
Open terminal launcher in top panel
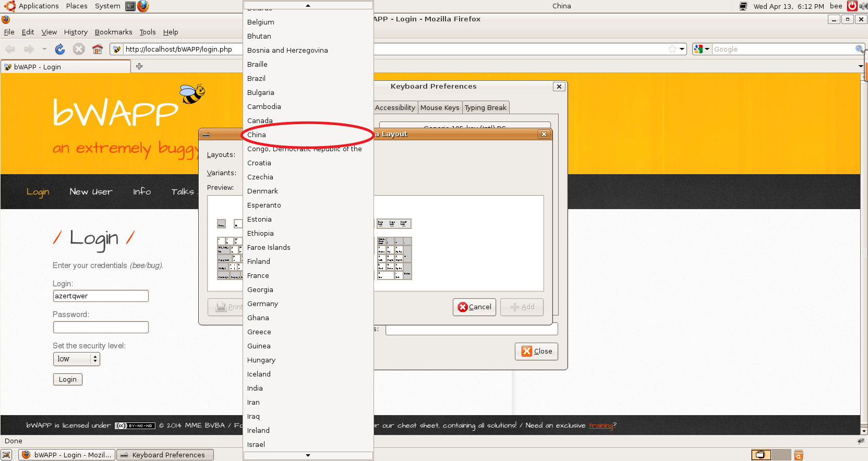click(x=130, y=6)
